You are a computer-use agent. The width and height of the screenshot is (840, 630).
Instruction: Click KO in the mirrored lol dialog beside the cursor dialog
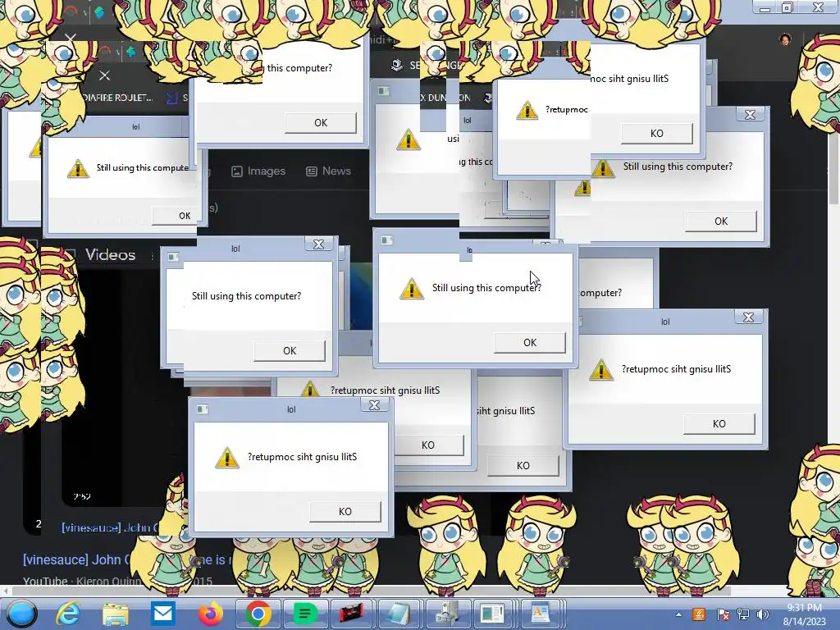tap(719, 423)
